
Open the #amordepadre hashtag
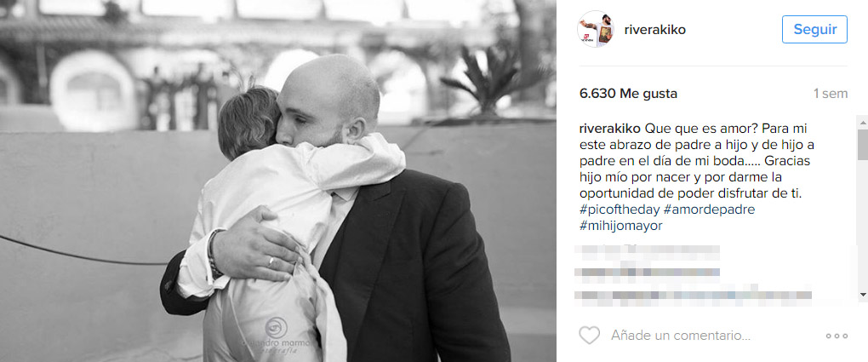pyautogui.click(x=709, y=210)
